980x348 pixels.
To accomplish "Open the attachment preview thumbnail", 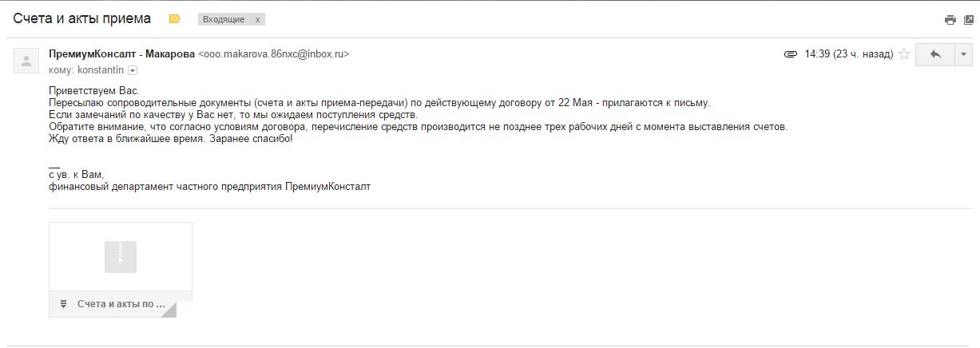I will [x=121, y=256].
